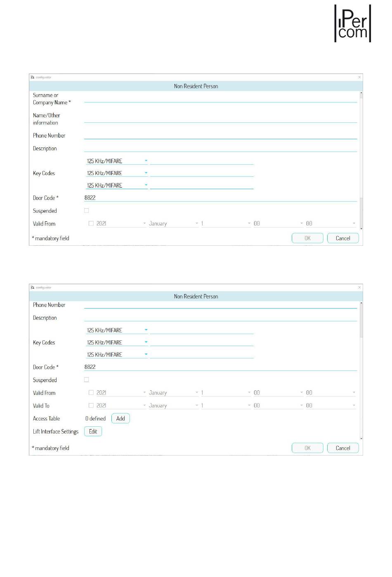Image resolution: width=392 pixels, height=577 pixels.
Task: Click OK button in lower dialog
Action: pyautogui.click(x=307, y=448)
